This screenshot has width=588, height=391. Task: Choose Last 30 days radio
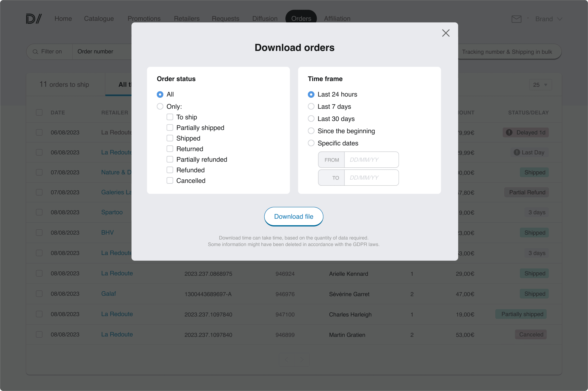(x=311, y=119)
